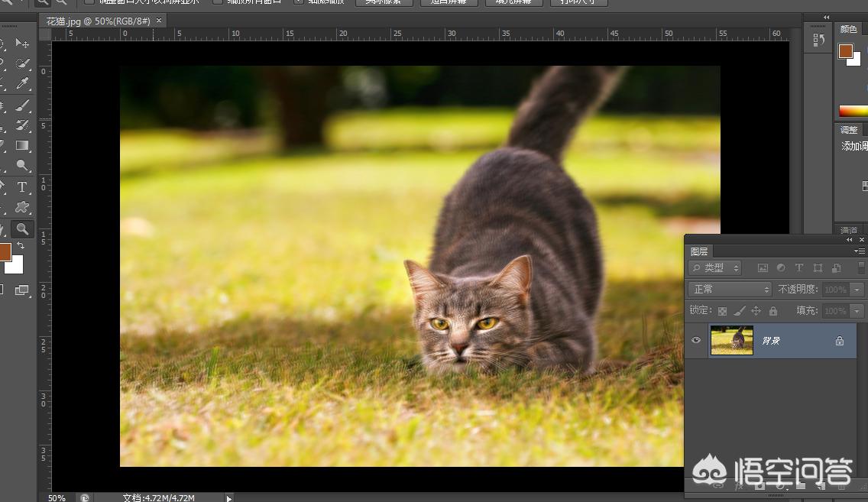
Task: Toggle the 缩放所有窗口 checkbox
Action: pos(218,2)
